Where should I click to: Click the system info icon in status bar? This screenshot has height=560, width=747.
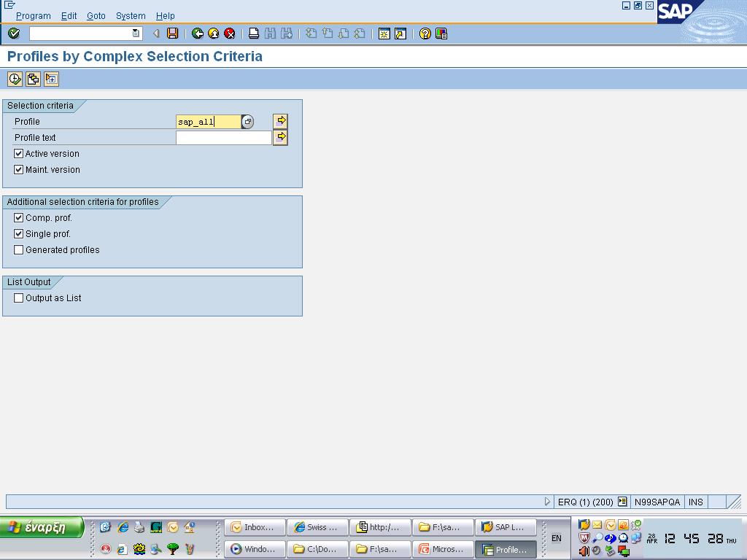coord(622,502)
